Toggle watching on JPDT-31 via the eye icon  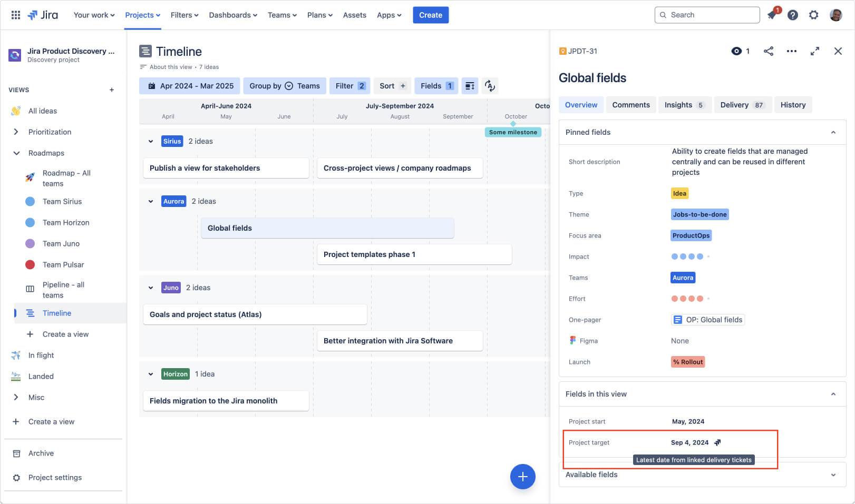coord(736,51)
